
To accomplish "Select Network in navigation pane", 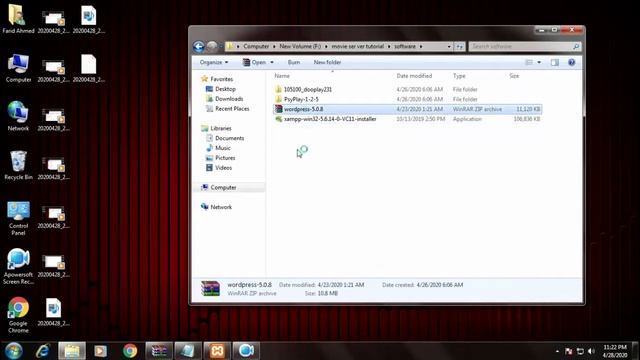I will point(221,207).
